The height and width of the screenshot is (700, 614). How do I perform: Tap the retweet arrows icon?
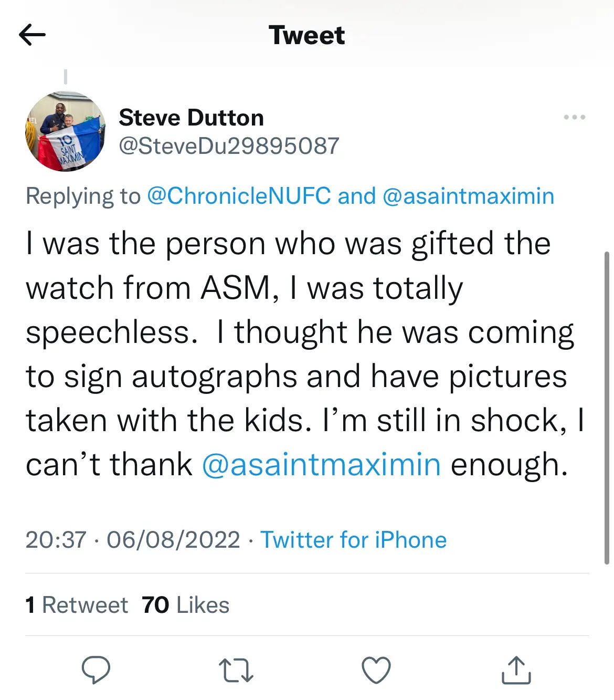[236, 671]
